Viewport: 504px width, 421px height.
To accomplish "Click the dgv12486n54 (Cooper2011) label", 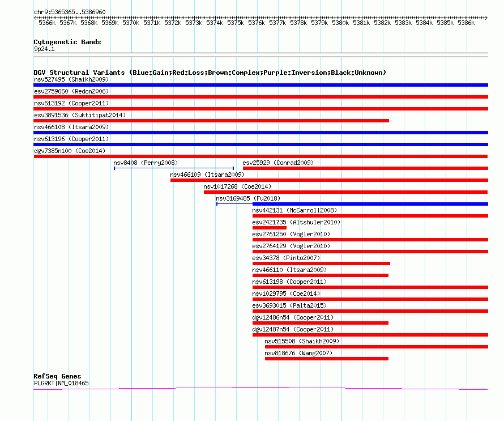I will (x=293, y=317).
